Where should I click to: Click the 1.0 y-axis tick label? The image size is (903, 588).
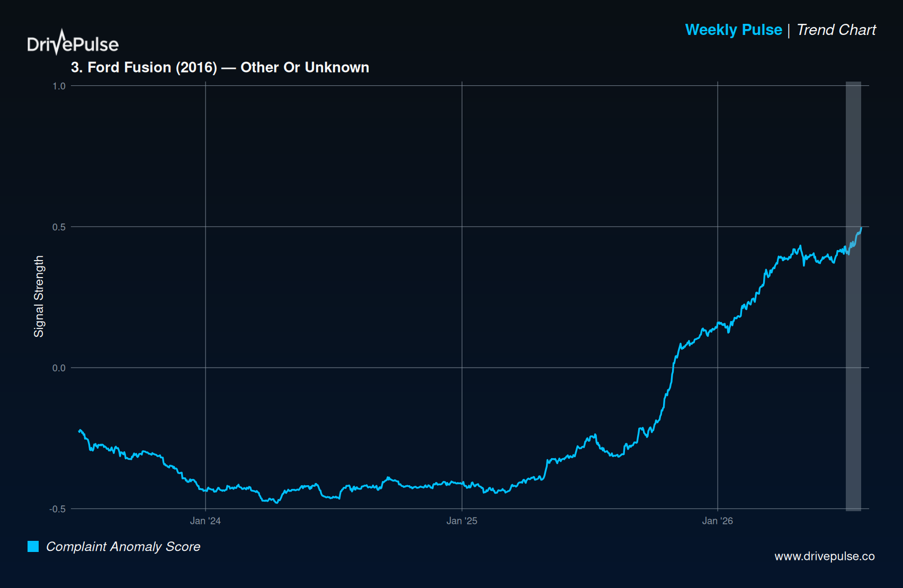coord(59,86)
